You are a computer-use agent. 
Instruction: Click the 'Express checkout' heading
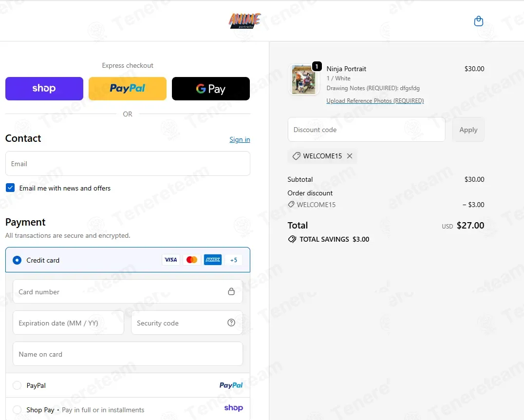[128, 66]
